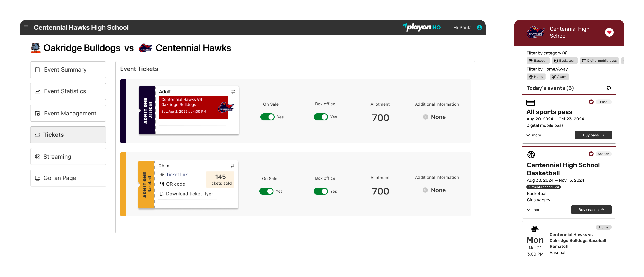Screen dimensions: 644x277
Task: Toggle Adult ticket On Sale switch
Action: click(x=267, y=117)
